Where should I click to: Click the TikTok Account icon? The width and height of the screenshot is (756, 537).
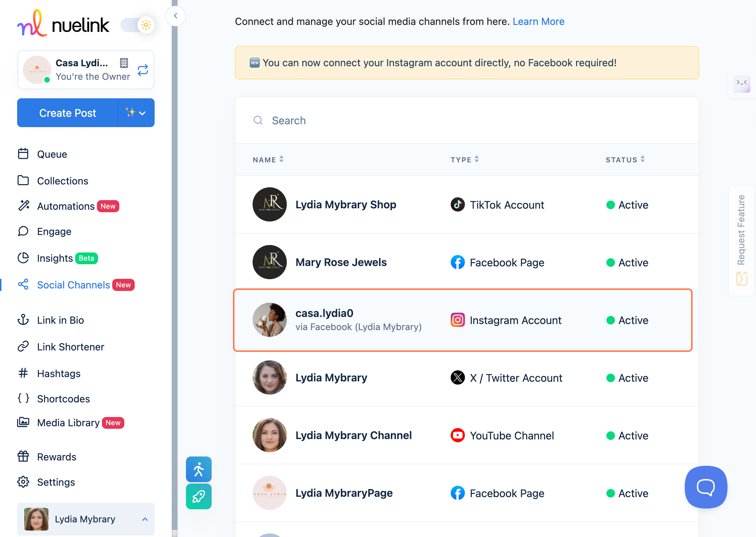click(457, 204)
